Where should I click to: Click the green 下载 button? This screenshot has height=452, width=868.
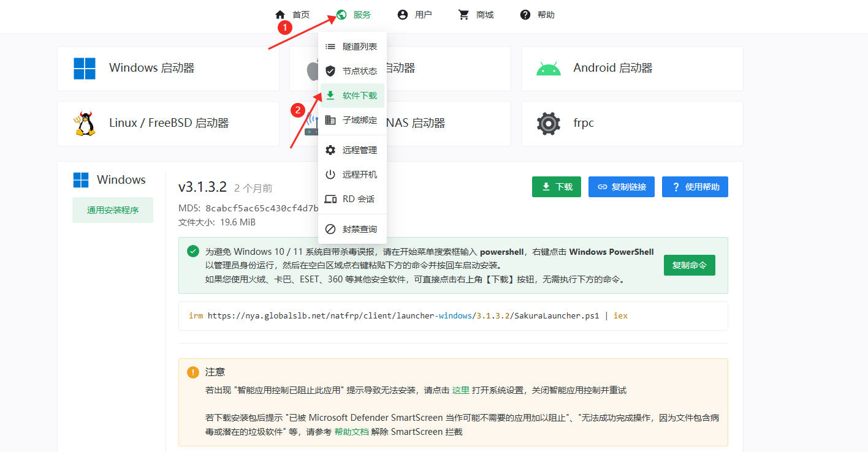coord(556,187)
